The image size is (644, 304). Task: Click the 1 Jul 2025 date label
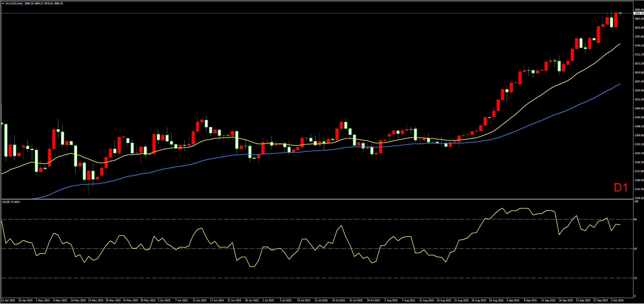tap(268, 300)
